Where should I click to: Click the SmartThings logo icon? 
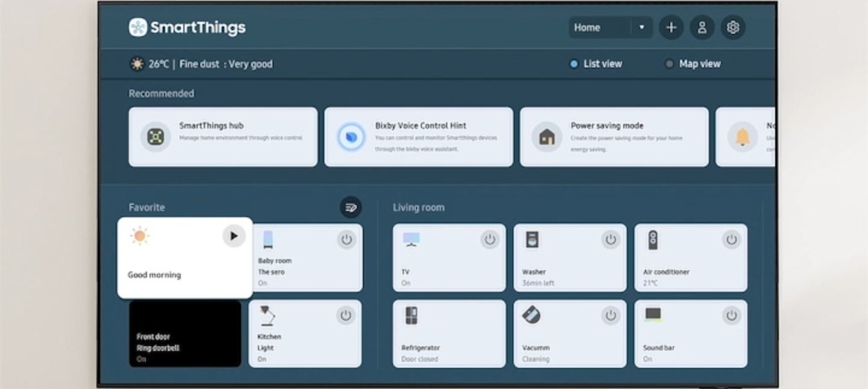pos(138,27)
